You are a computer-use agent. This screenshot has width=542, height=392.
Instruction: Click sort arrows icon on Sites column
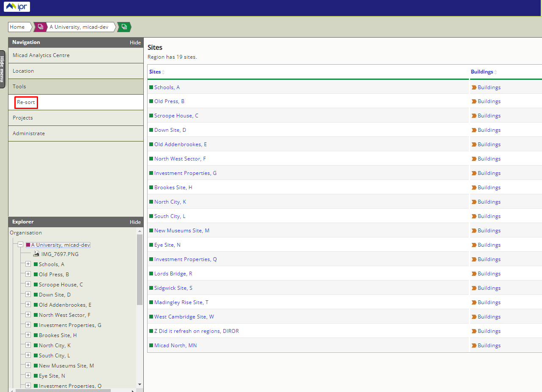pos(163,72)
